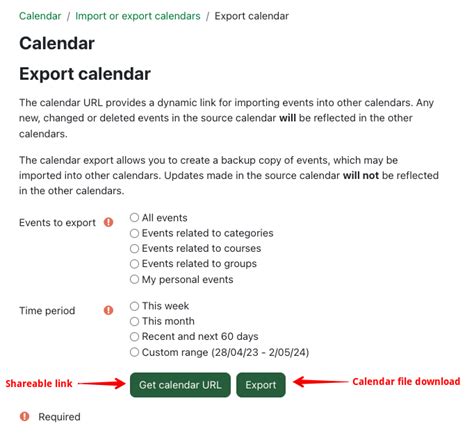This screenshot has width=474, height=437.
Task: Click the Export calendar heading
Action: (85, 74)
